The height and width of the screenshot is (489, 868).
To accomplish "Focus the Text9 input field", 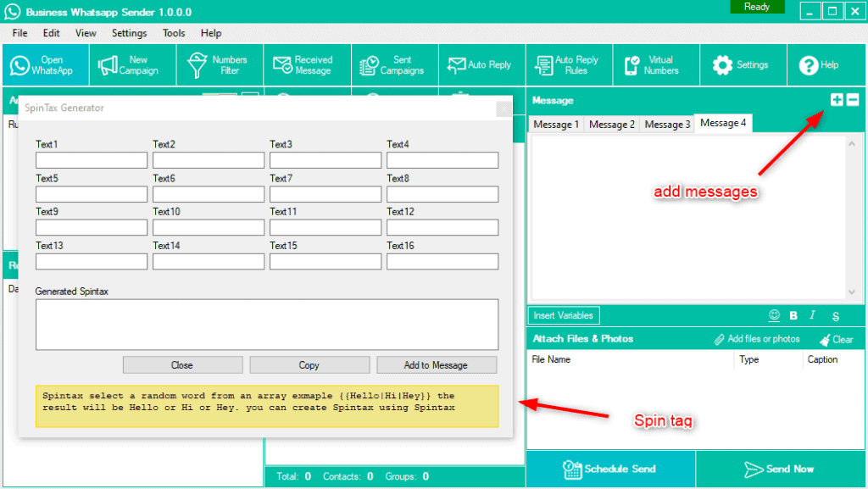I will coord(92,227).
